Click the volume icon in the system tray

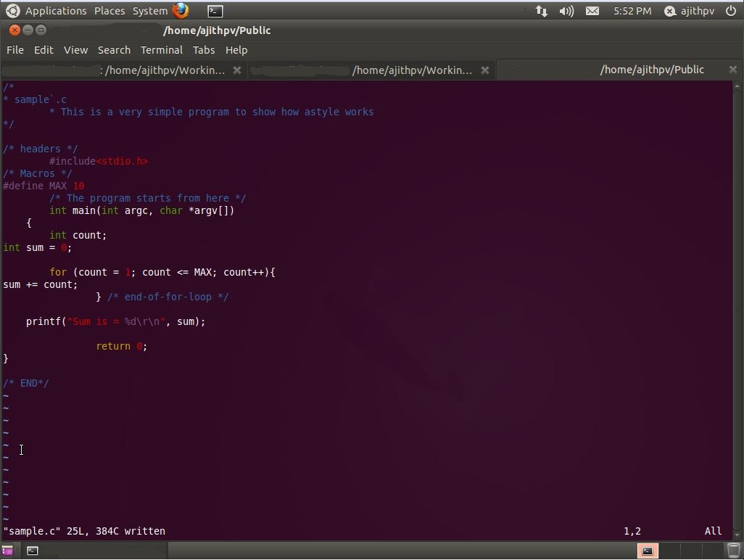566,10
